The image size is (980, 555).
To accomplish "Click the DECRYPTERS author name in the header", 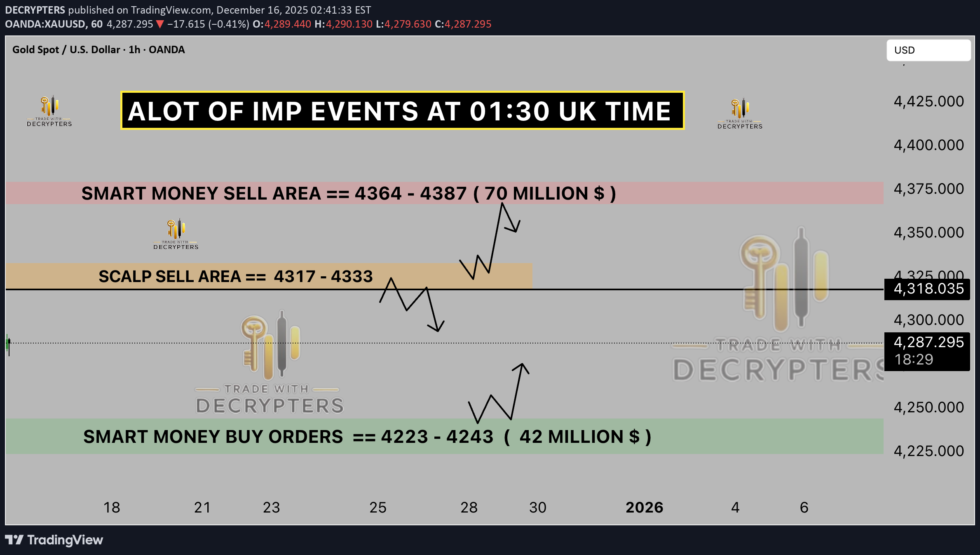I will (x=35, y=10).
